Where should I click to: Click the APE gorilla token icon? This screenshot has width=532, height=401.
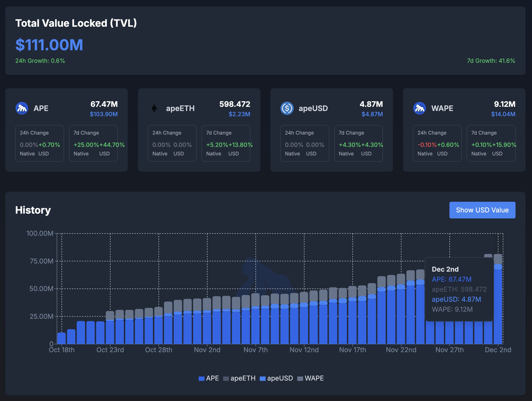(x=22, y=108)
